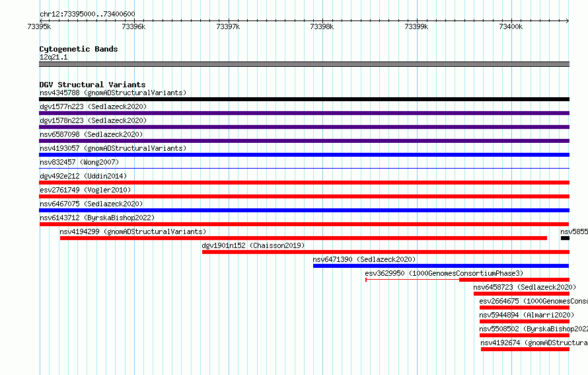Viewport: 588px width, 375px height.
Task: Click the nsv4345788 gnomAD variant label
Action: coord(113,93)
